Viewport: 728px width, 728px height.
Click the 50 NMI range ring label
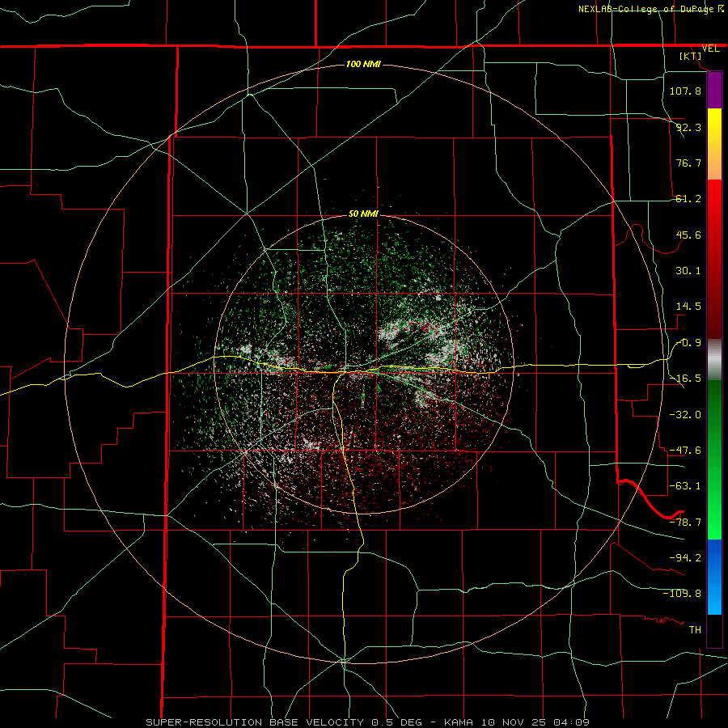pos(363,214)
